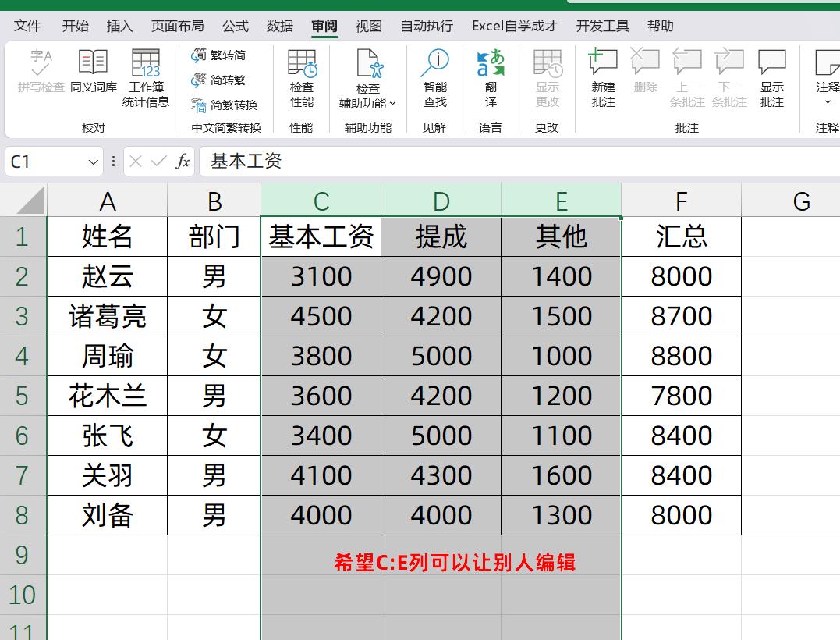Click 显示批注 to show comments

pos(772,78)
